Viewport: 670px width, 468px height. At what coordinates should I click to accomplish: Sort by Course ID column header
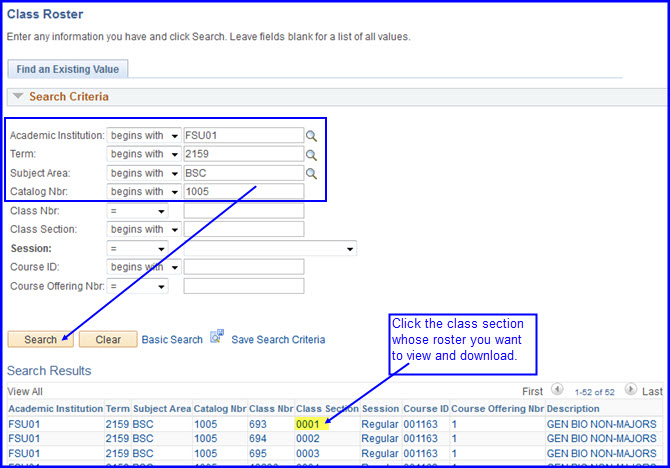coord(426,409)
